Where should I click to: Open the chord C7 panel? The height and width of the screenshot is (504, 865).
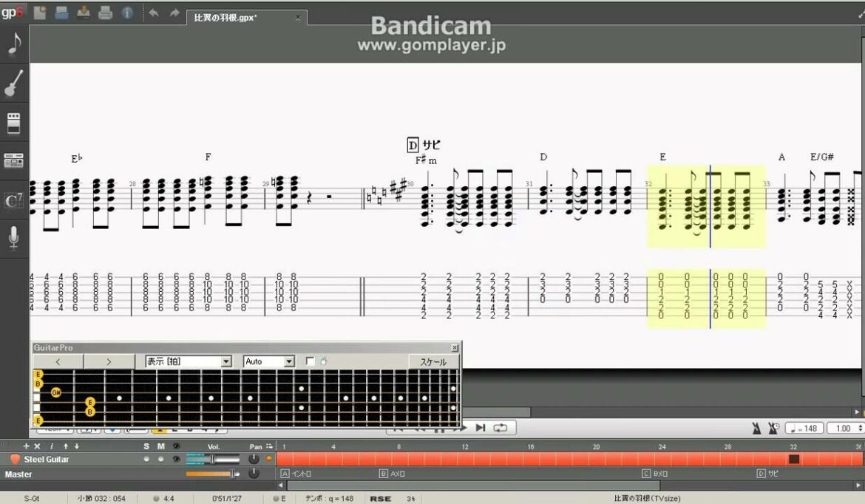coord(14,200)
